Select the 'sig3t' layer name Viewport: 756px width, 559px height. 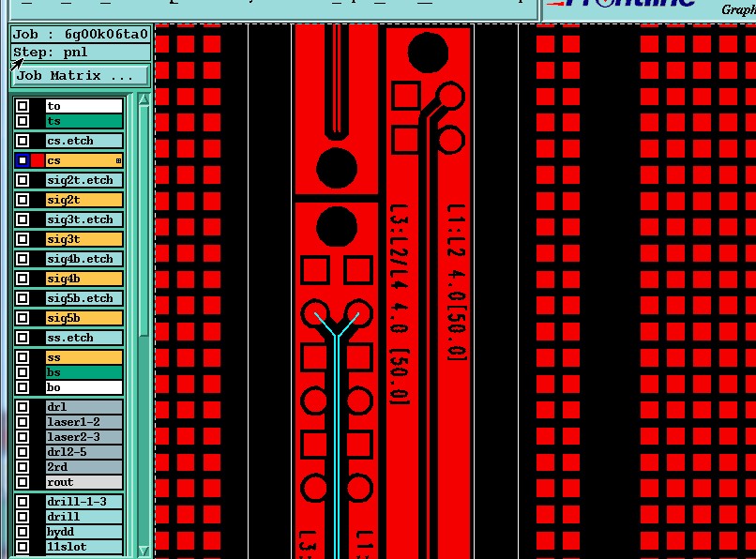(x=83, y=239)
